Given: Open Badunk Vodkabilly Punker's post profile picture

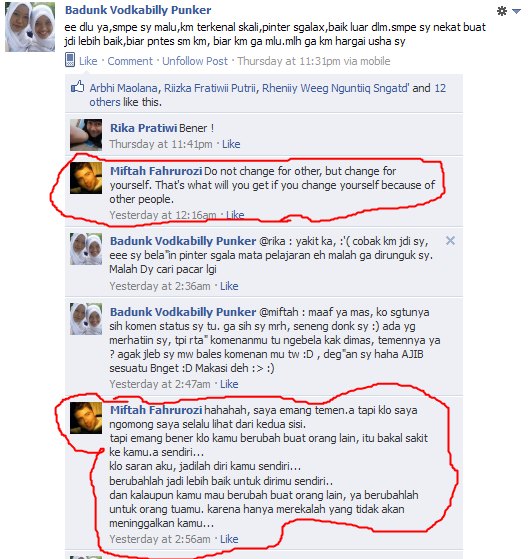Looking at the screenshot, I should 30,27.
